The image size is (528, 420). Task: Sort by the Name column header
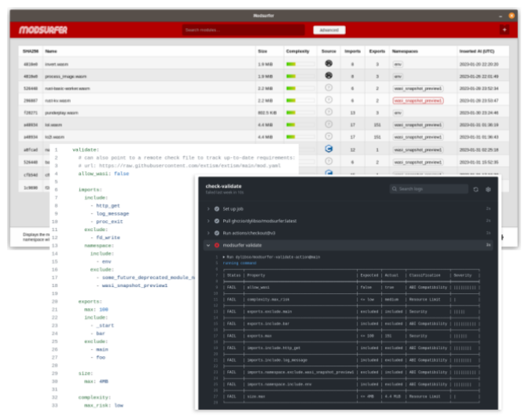(51, 51)
